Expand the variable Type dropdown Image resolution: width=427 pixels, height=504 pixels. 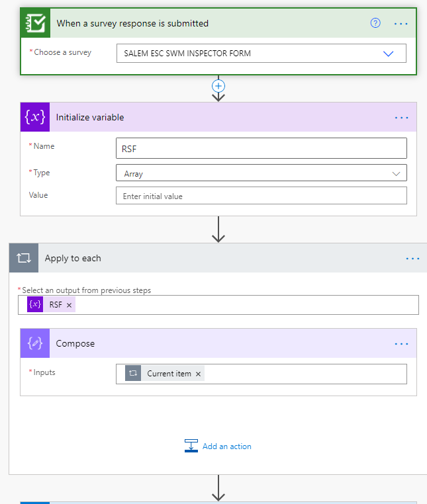coord(396,173)
